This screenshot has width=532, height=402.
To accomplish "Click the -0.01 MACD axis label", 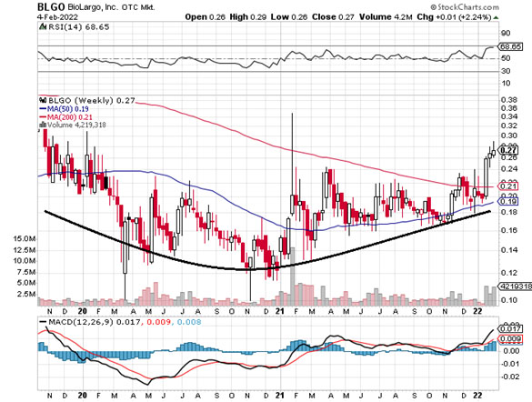I will click(510, 364).
